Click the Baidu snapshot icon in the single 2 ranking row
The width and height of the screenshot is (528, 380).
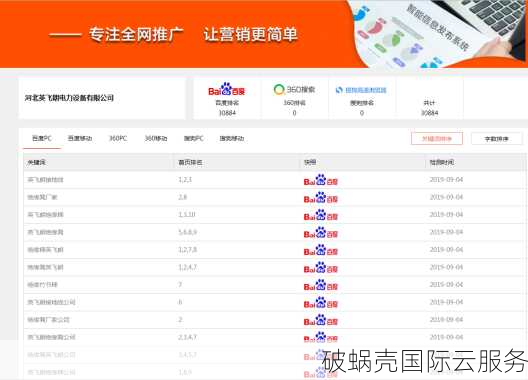(321, 320)
